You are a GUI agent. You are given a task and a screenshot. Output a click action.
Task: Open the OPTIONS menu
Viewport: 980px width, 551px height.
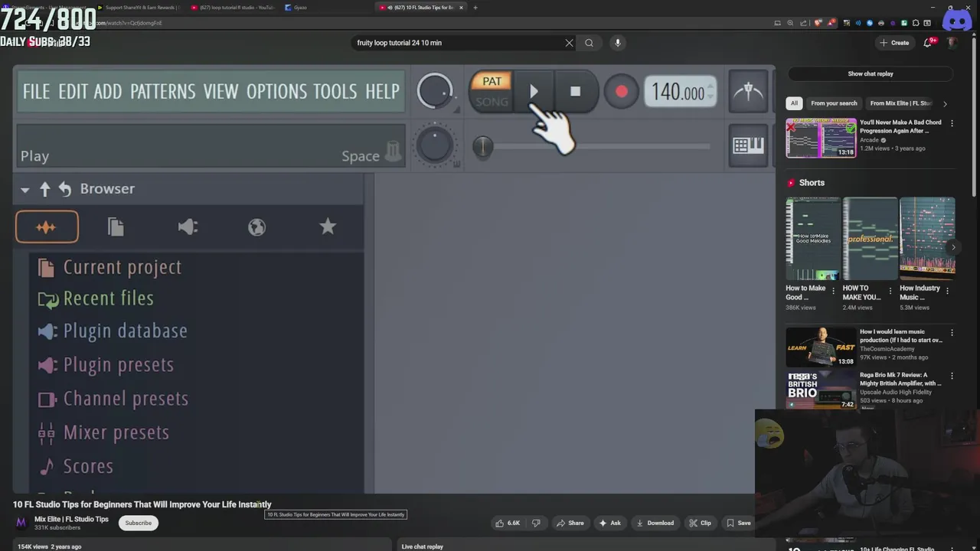tap(276, 92)
